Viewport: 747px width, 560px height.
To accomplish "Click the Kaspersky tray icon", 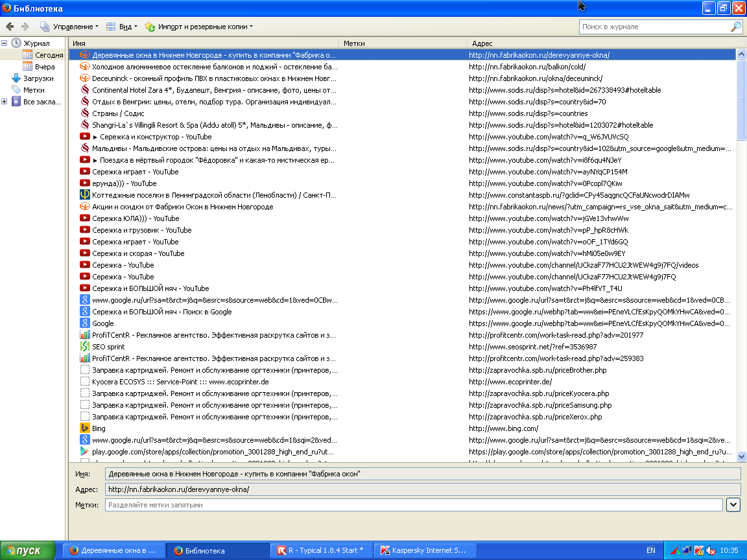I will [699, 550].
